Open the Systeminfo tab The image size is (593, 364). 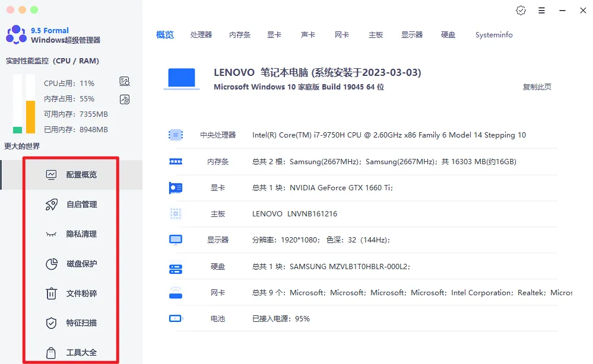click(x=493, y=35)
